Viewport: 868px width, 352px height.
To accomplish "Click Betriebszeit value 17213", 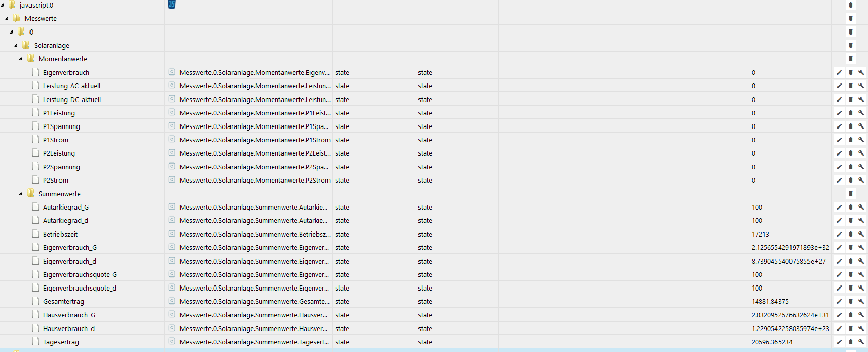I will point(760,234).
